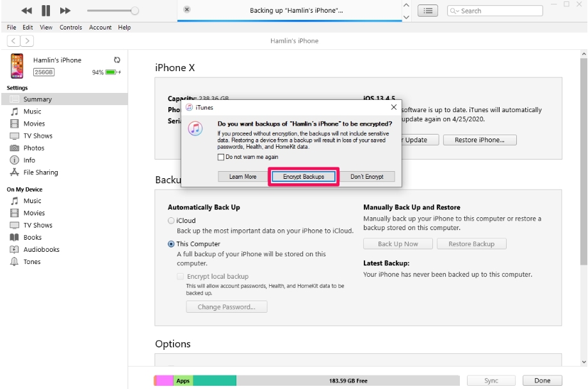Image resolution: width=588 pixels, height=389 pixels.
Task: Cancel the backup with the status X icon
Action: point(187,10)
